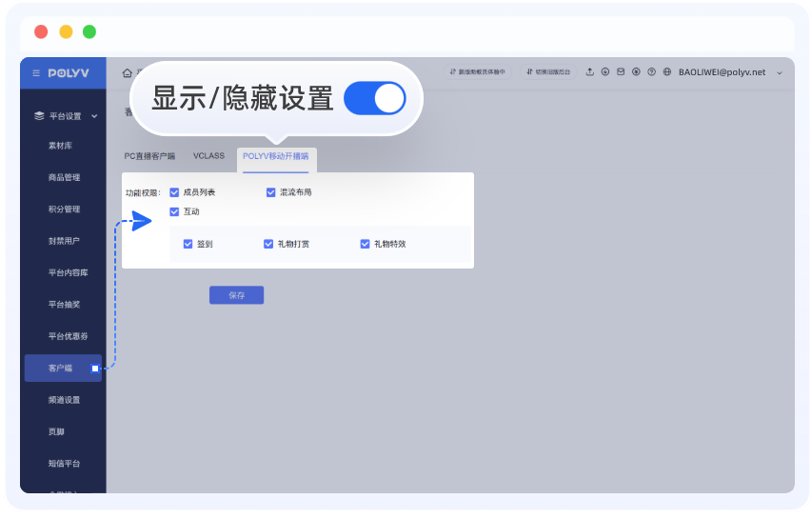Click the globe language icon

[667, 72]
